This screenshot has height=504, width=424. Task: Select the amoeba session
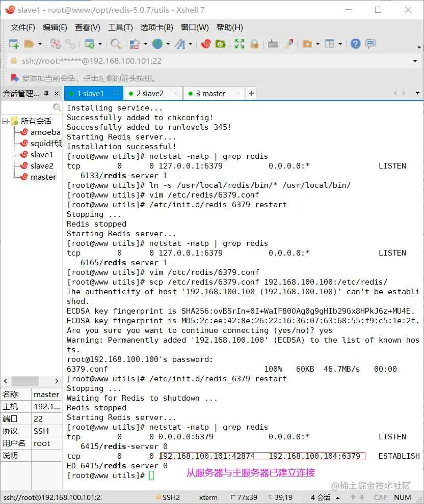45,132
